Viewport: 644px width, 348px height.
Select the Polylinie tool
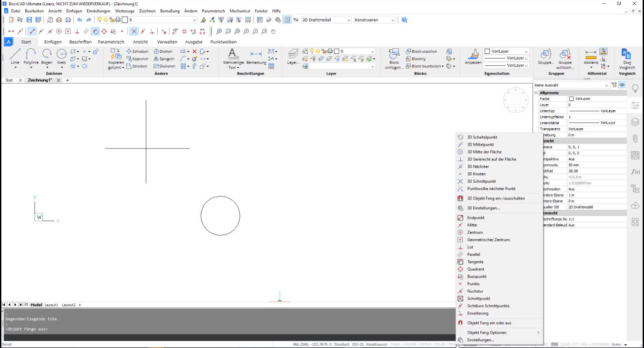tap(31, 56)
